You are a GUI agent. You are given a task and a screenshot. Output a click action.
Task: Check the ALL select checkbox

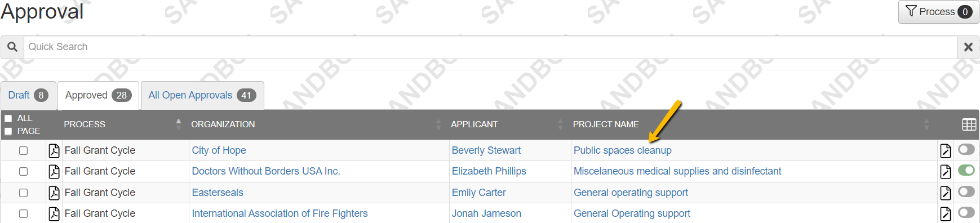(x=8, y=118)
